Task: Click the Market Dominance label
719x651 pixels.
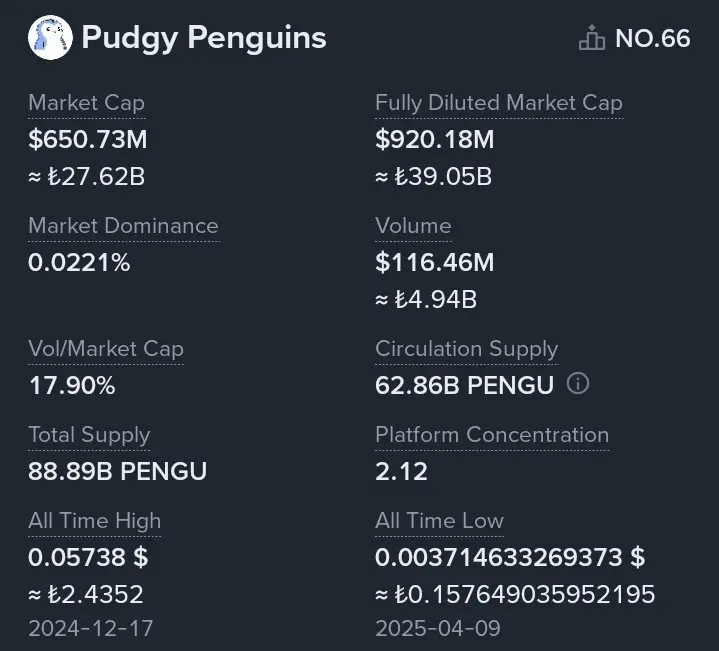Action: 123,225
